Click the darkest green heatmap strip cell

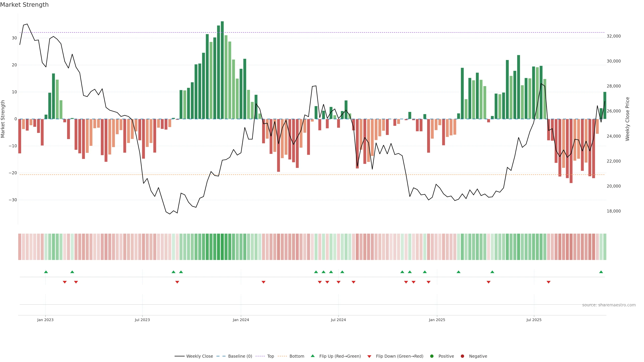tap(222, 247)
